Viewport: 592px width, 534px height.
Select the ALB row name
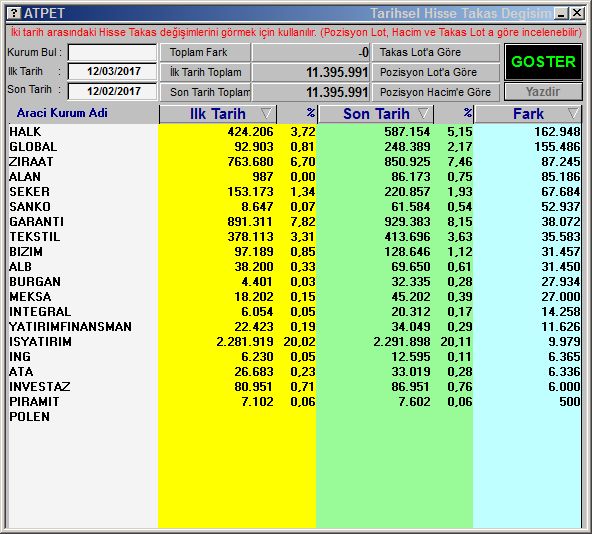pyautogui.click(x=20, y=267)
